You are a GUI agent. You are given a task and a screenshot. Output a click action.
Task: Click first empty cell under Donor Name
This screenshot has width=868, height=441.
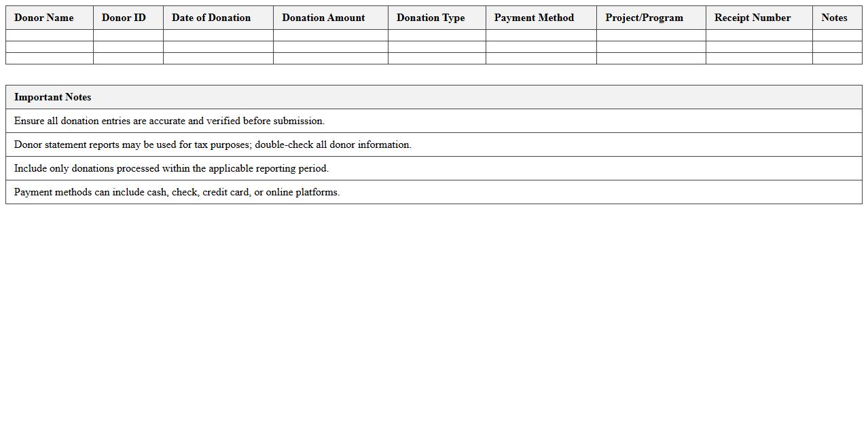pos(50,35)
